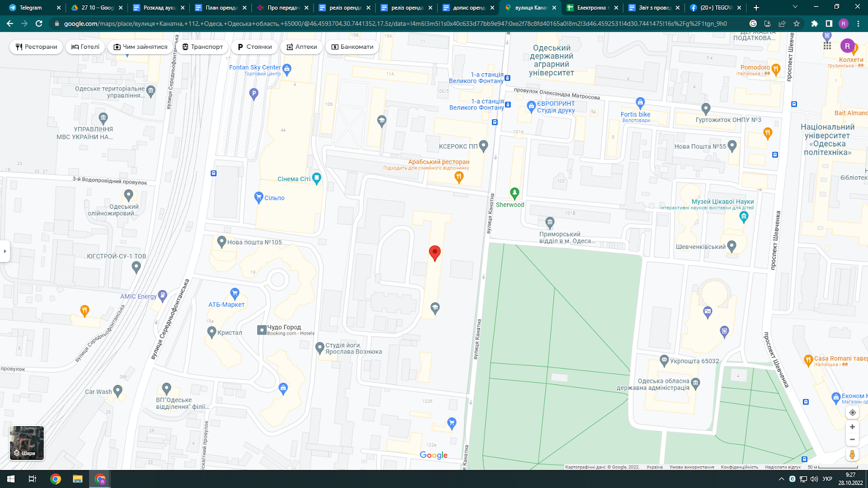Click the Гуртожиток ОНПУ №3 pin

tap(705, 108)
